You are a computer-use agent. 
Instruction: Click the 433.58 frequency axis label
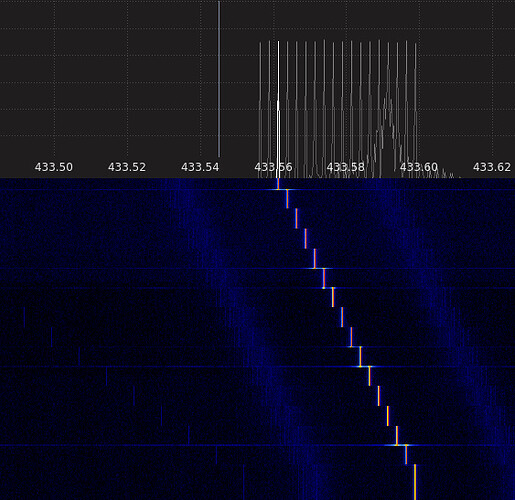coord(346,167)
